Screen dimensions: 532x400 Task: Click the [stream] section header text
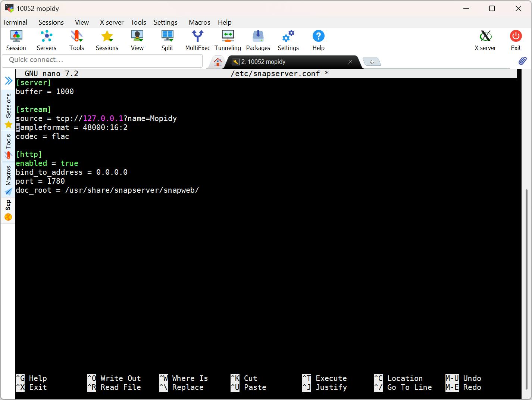tap(34, 109)
